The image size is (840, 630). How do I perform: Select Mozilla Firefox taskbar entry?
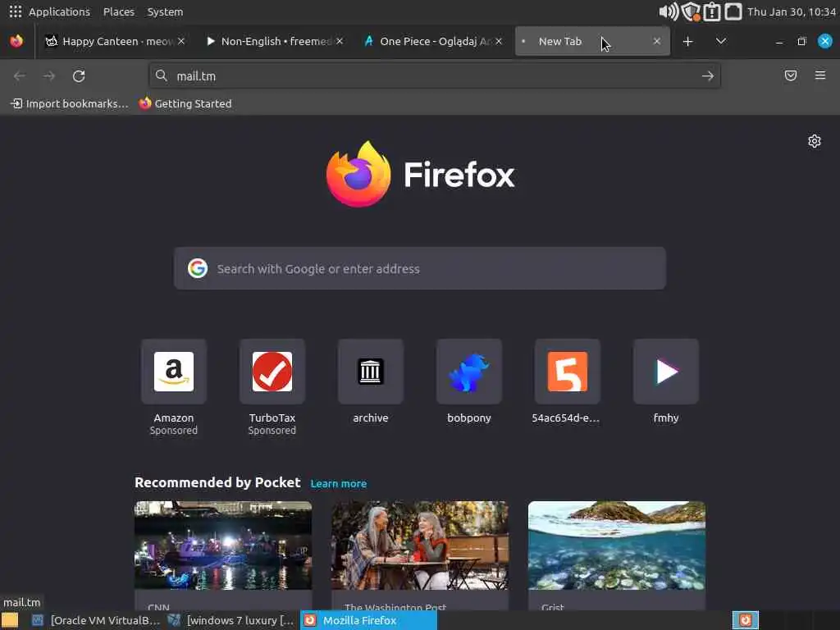368,620
